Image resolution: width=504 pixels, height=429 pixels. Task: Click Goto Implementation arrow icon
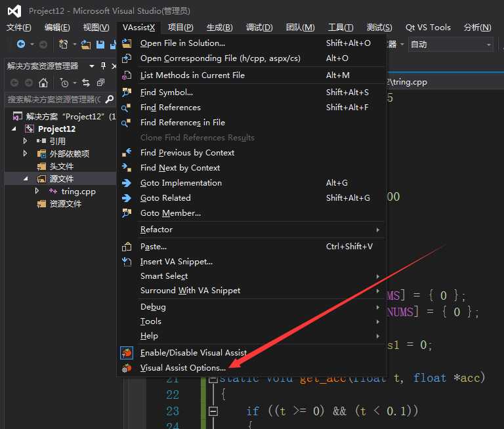tap(127, 183)
